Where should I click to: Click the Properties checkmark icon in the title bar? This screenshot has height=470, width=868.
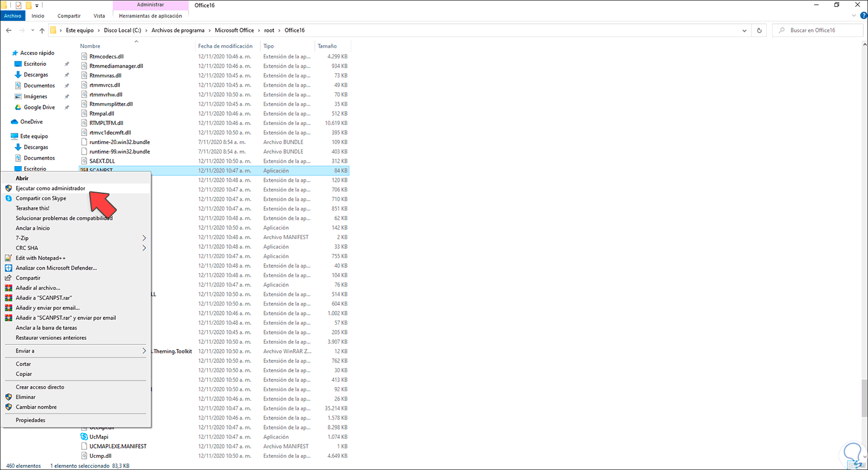[x=18, y=5]
